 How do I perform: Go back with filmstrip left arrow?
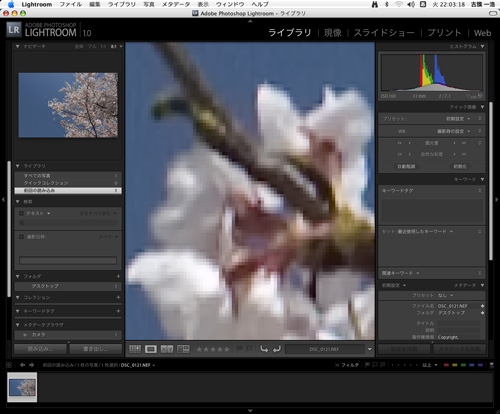point(22,365)
